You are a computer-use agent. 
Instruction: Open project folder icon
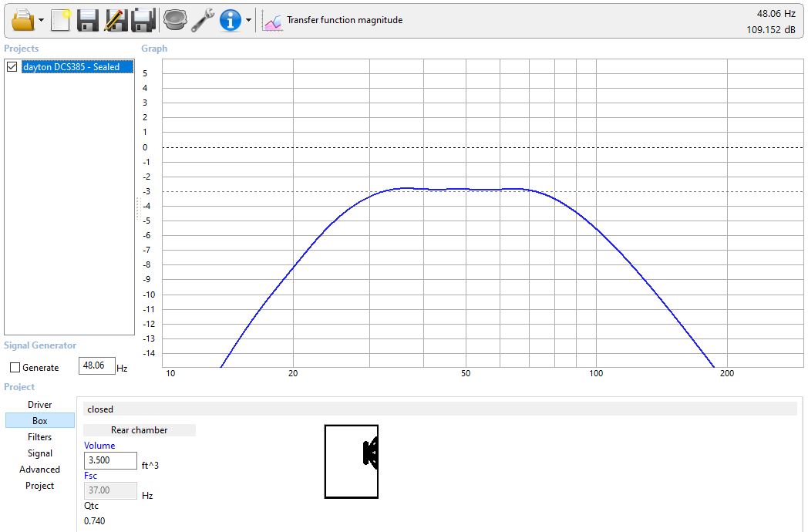tap(22, 20)
